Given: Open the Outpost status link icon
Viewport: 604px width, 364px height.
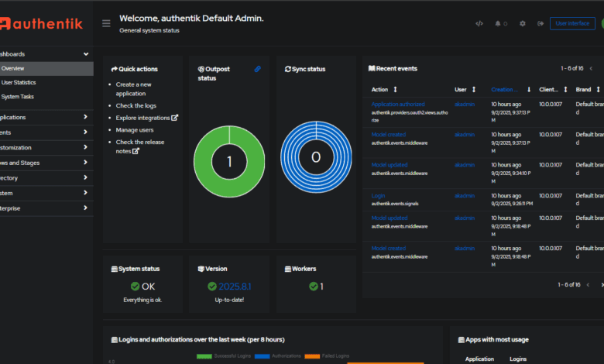Looking at the screenshot, I should pos(257,69).
